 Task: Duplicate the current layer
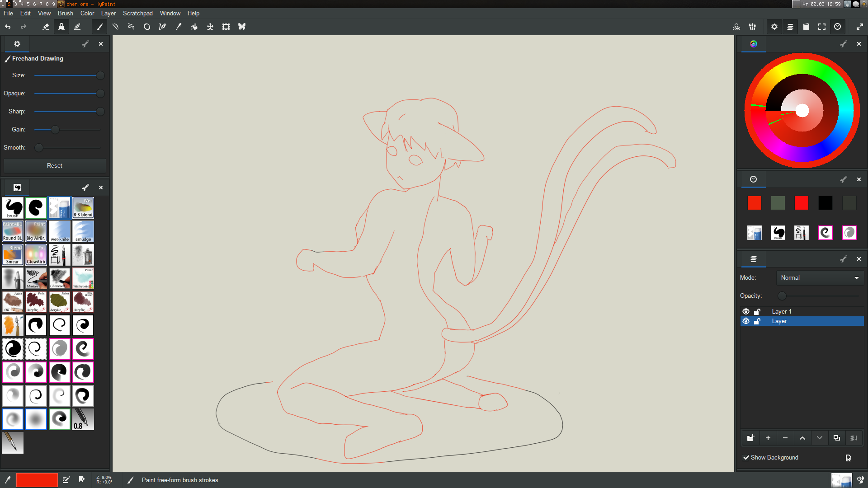[x=837, y=438]
